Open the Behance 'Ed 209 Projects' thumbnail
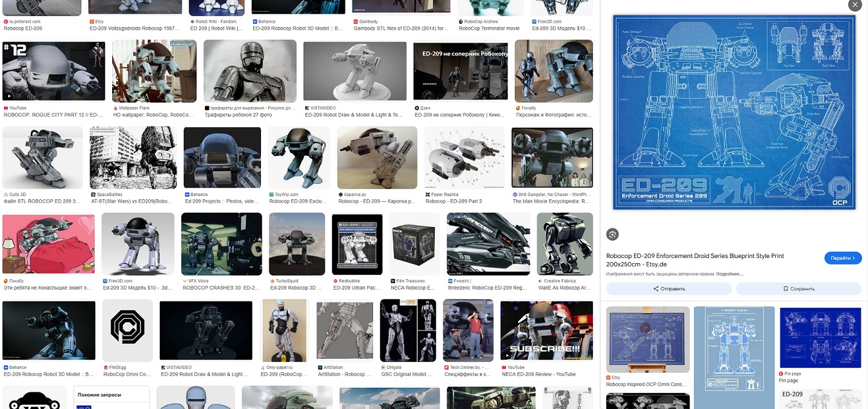 pyautogui.click(x=222, y=157)
